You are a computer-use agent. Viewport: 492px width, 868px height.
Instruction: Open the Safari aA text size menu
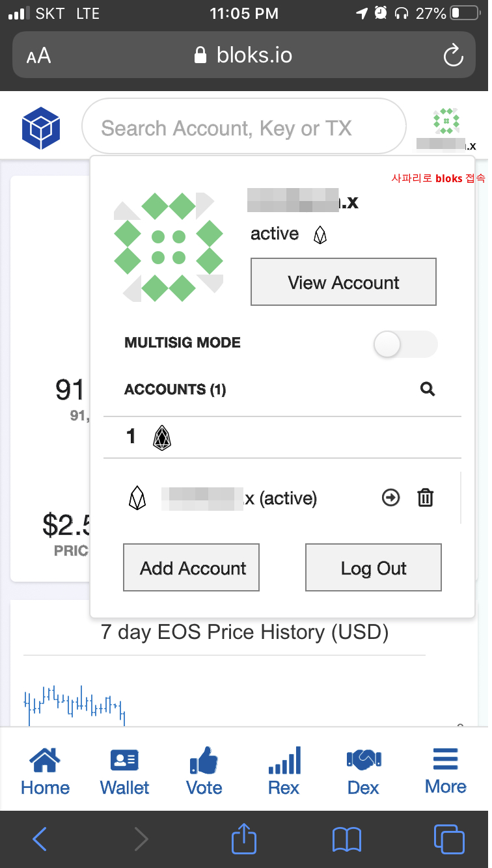coord(38,56)
